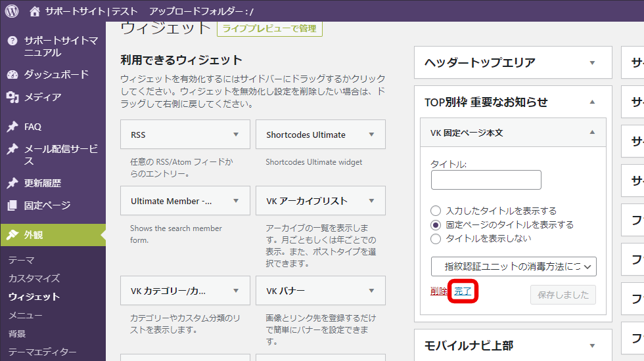
Task: Open カスタマイズ in the appearance submenu
Action: coord(34,278)
